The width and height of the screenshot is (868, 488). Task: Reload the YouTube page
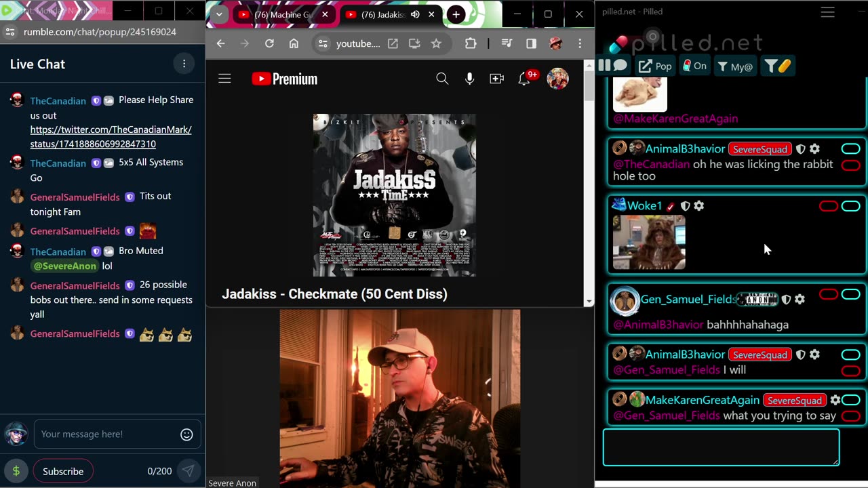269,43
